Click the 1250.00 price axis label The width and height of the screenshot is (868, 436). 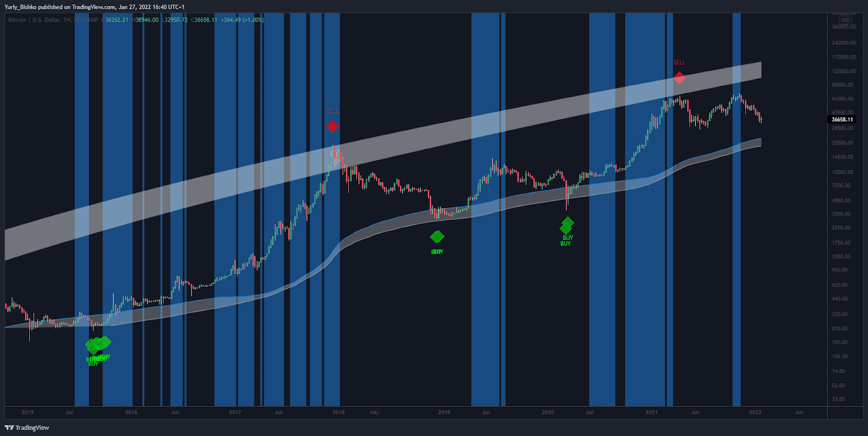coord(841,257)
